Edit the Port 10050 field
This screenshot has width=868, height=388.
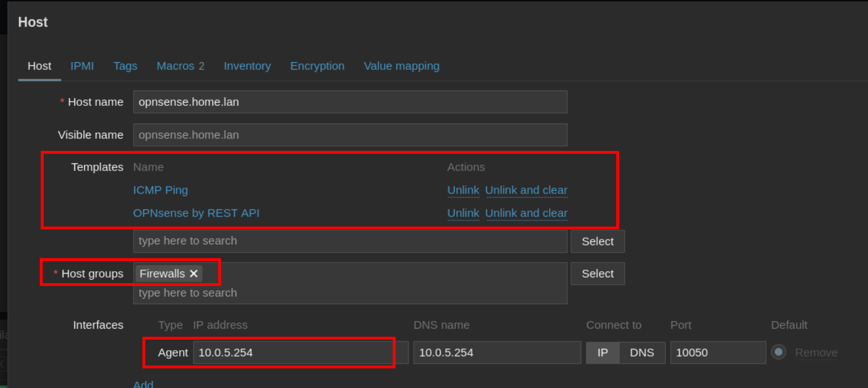tap(718, 353)
